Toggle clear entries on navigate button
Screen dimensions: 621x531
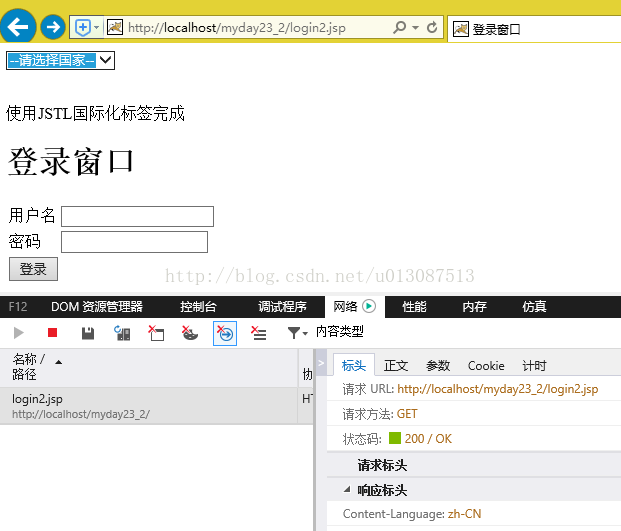(225, 333)
